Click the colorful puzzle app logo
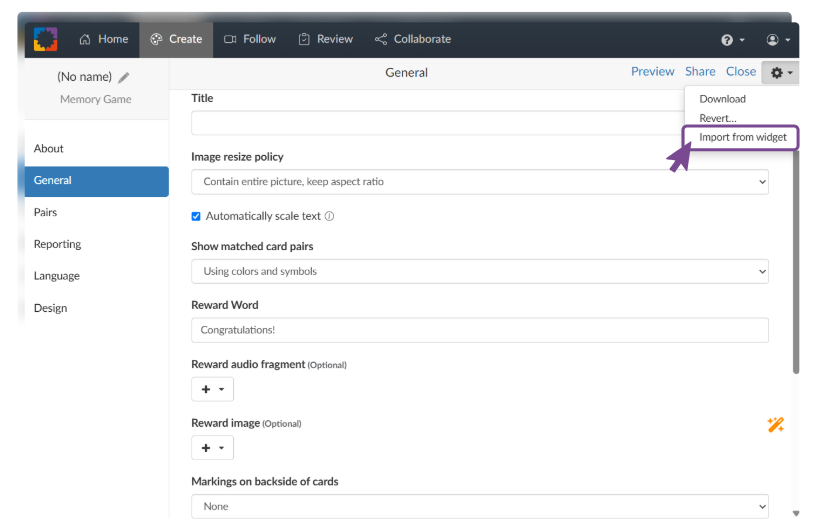Viewport: 817px width, 528px height. click(45, 39)
